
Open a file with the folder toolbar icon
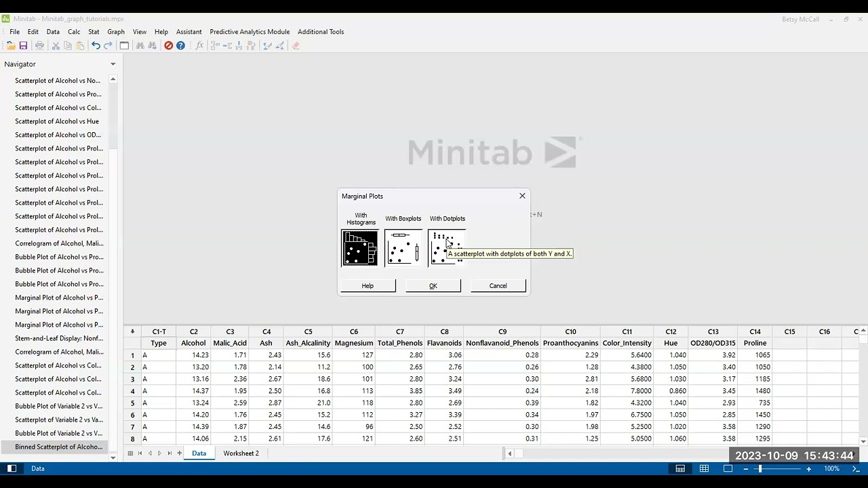[x=11, y=45]
